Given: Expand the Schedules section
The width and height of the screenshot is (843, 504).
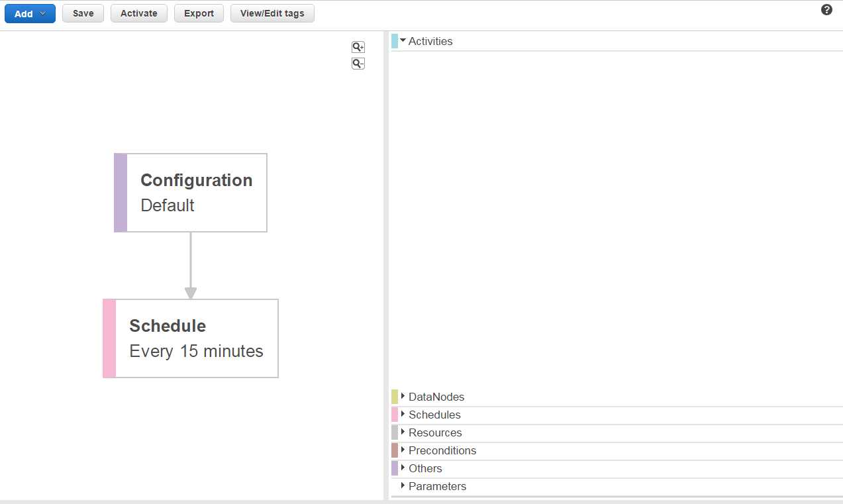Looking at the screenshot, I should pos(434,415).
